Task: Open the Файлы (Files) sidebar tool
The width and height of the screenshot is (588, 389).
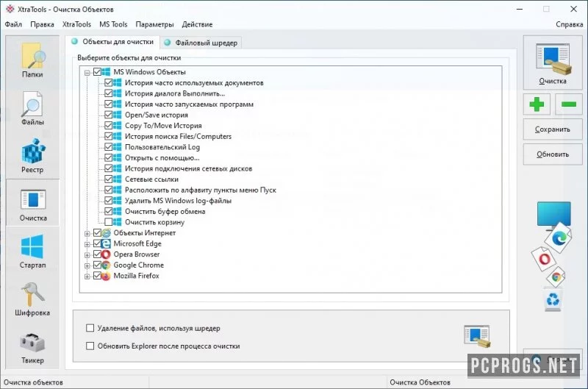Action: coord(32,108)
